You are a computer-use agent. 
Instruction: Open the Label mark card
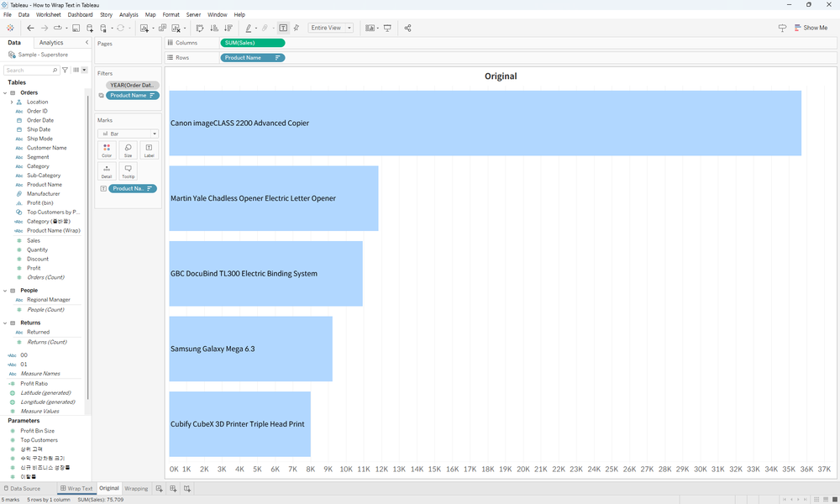point(149,149)
